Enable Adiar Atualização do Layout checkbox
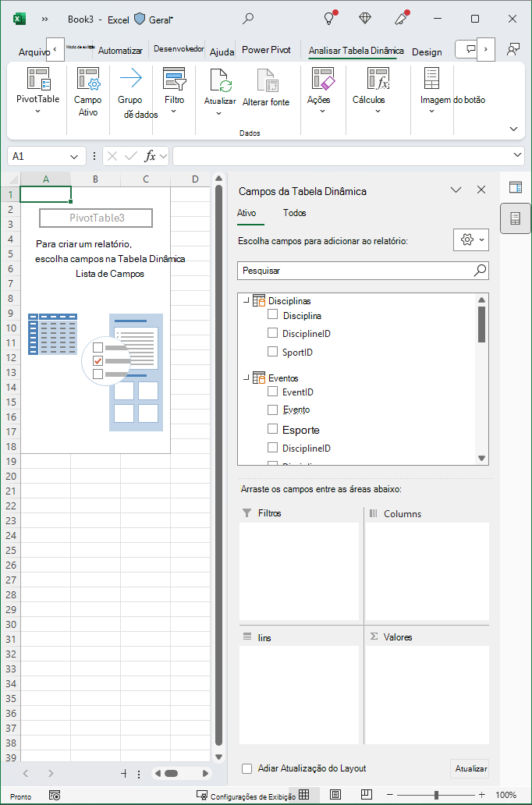The image size is (532, 805). pyautogui.click(x=247, y=768)
